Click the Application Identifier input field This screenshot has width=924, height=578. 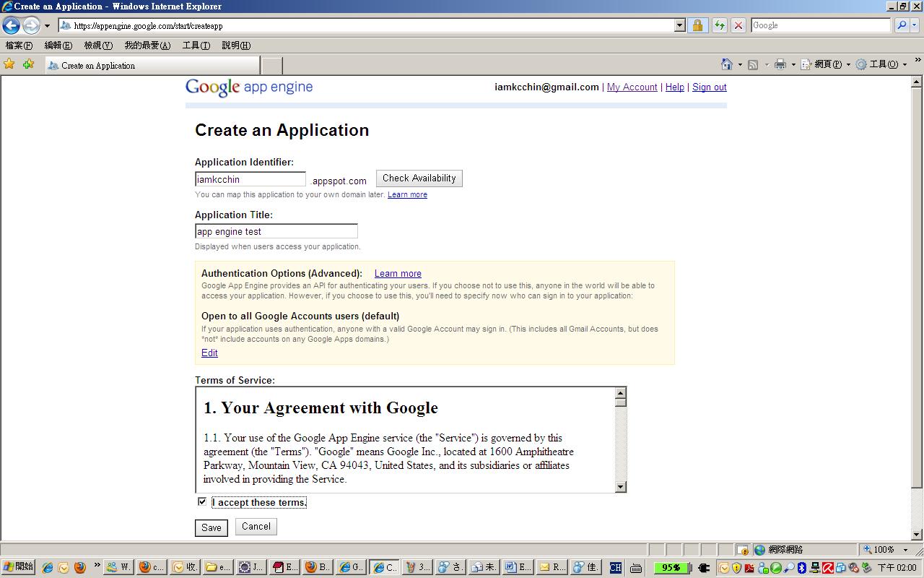[250, 179]
